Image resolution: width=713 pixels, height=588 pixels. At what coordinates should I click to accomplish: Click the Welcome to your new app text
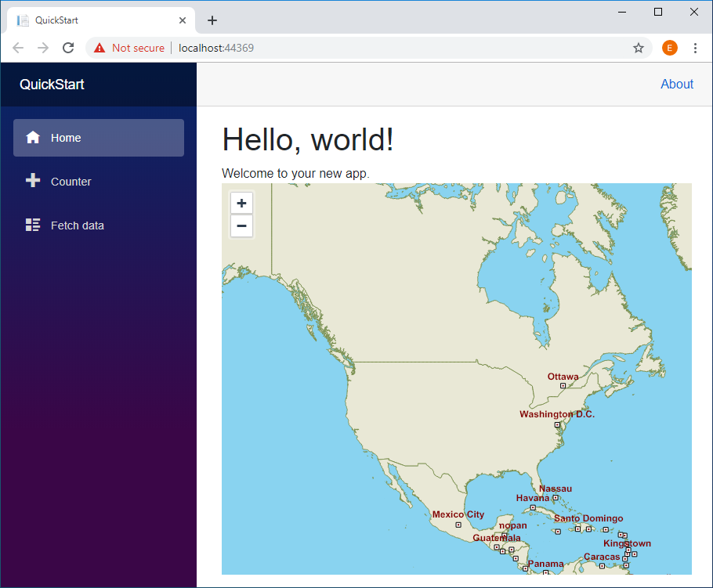pyautogui.click(x=295, y=174)
